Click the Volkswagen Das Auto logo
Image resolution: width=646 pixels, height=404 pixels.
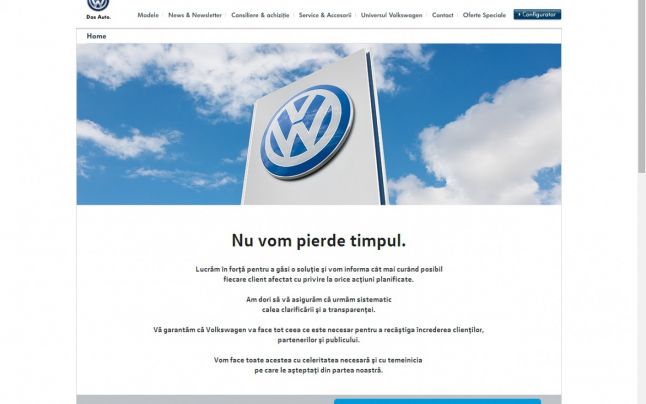pyautogui.click(x=97, y=9)
